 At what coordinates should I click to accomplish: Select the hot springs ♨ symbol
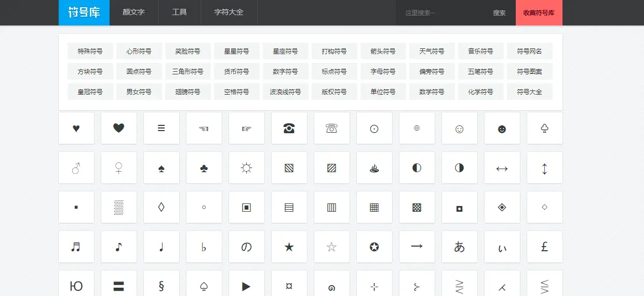point(374,168)
